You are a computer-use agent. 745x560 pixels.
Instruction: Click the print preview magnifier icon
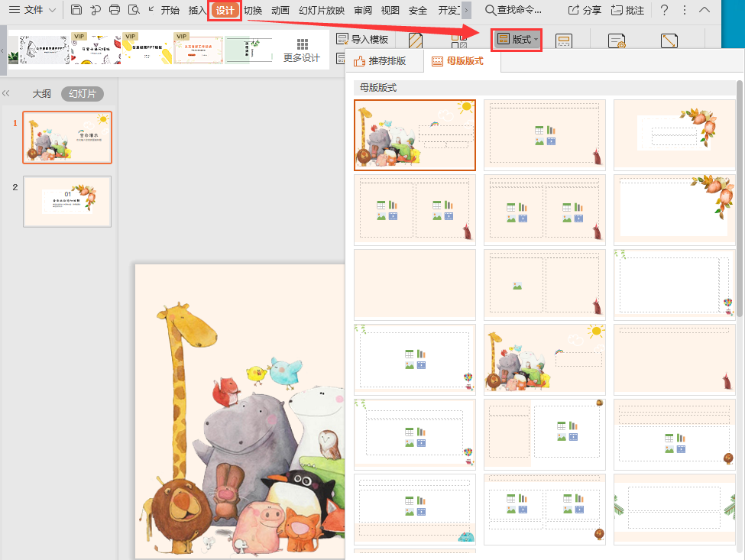click(x=134, y=10)
